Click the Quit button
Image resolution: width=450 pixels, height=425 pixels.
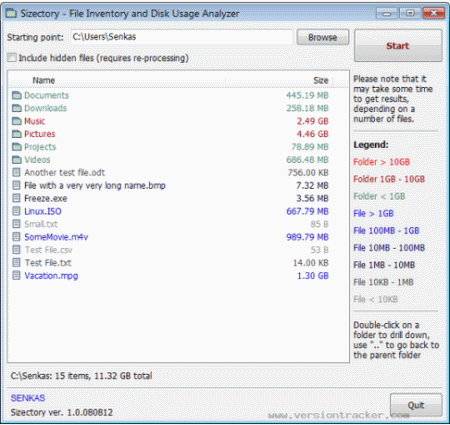click(416, 405)
